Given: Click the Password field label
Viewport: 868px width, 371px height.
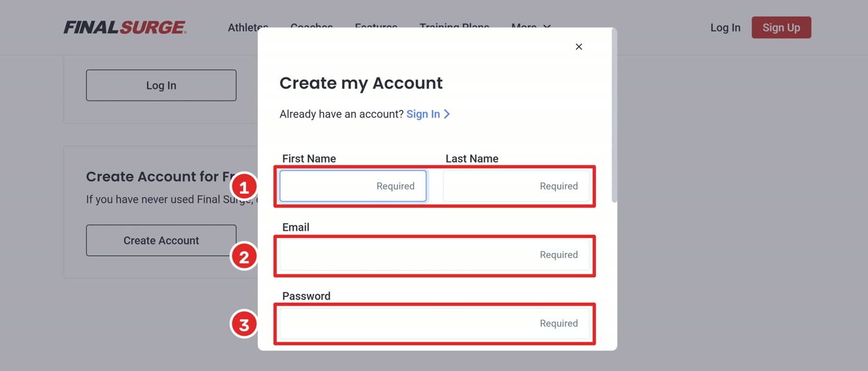Looking at the screenshot, I should [306, 296].
